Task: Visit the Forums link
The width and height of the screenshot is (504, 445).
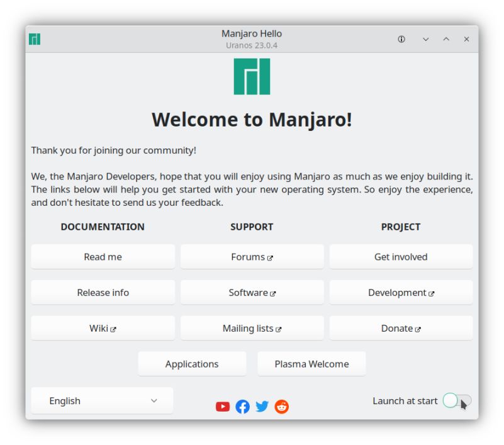Action: point(252,257)
